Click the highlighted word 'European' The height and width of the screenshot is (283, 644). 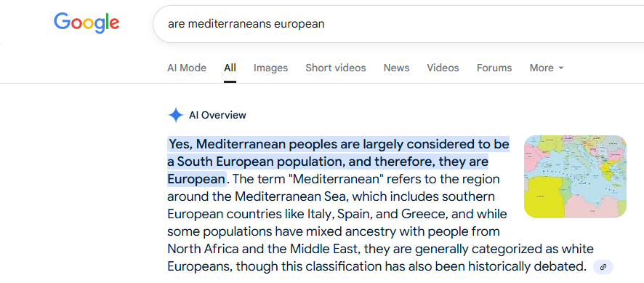[x=196, y=180]
